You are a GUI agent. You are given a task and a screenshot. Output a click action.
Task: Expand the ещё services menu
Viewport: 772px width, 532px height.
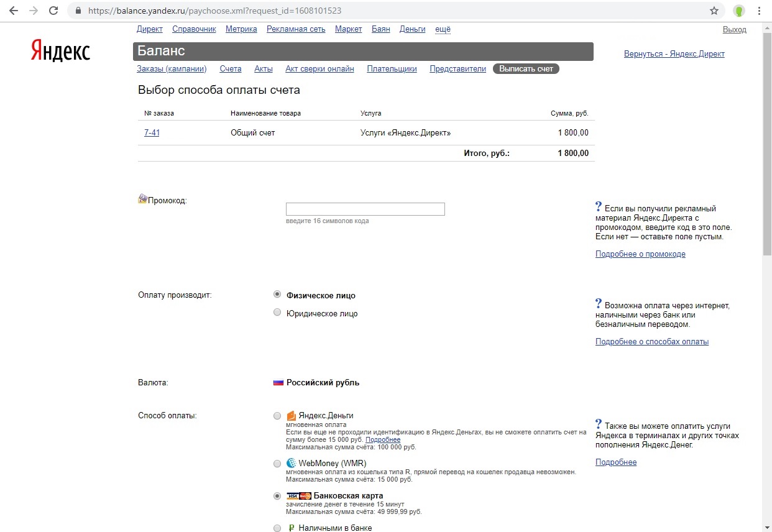(x=443, y=29)
